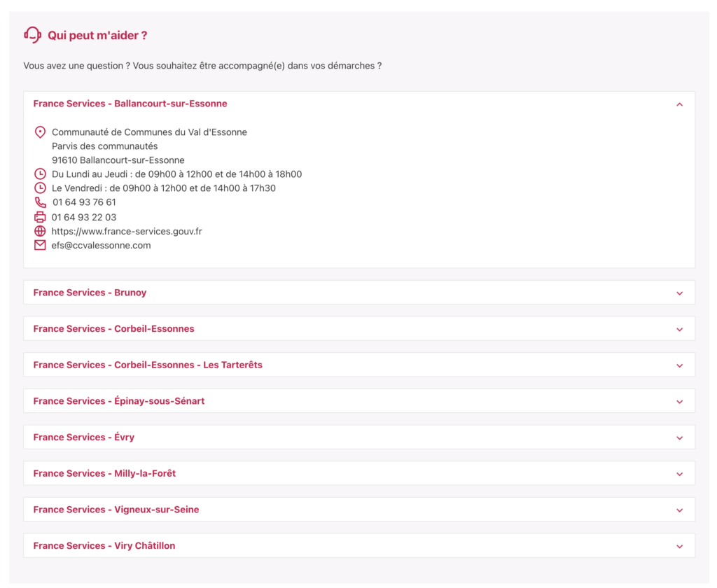Expand the Brunoy section chevron
This screenshot has height=588, width=717.
[x=679, y=293]
